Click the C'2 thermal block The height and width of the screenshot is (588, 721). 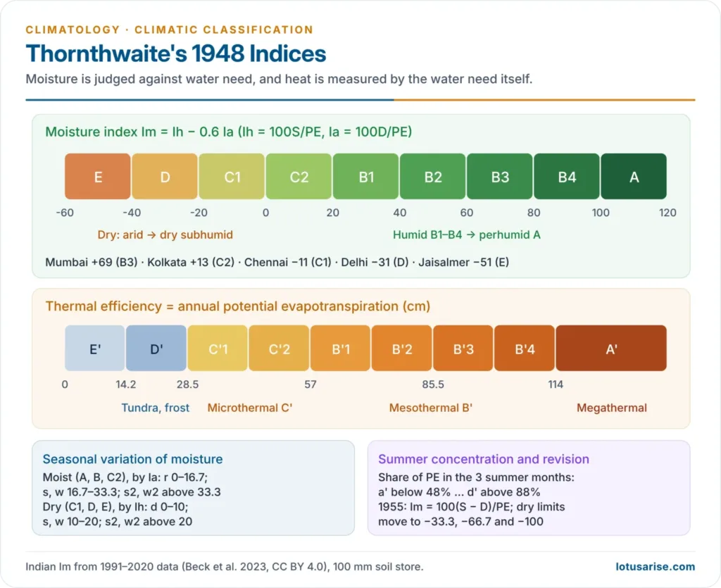[279, 348]
